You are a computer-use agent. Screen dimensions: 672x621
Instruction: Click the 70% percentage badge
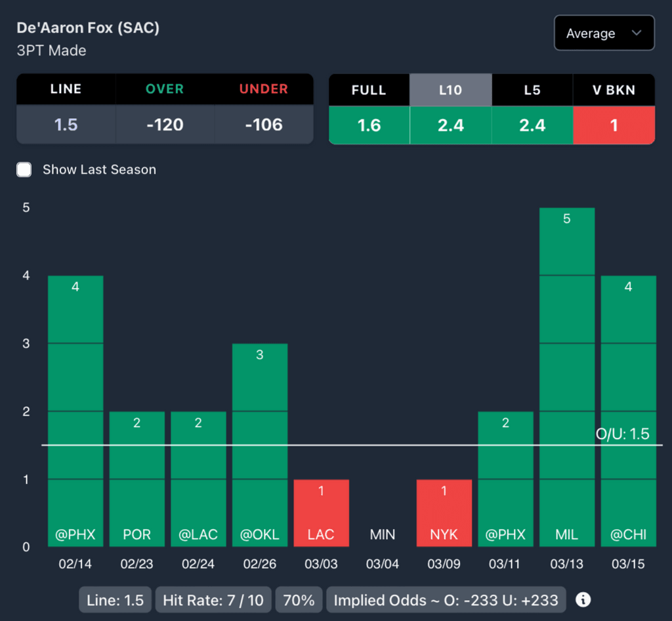coord(299,599)
